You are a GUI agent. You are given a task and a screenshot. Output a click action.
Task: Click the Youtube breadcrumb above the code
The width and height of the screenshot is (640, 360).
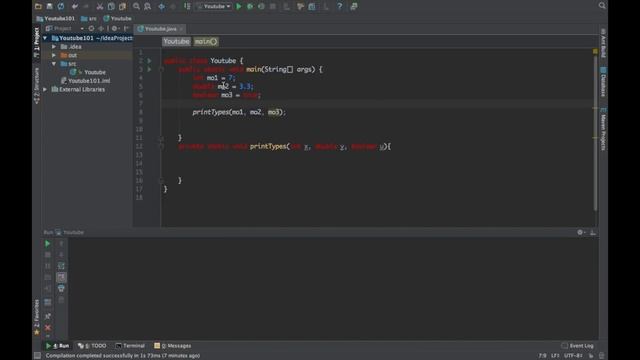pyautogui.click(x=176, y=41)
